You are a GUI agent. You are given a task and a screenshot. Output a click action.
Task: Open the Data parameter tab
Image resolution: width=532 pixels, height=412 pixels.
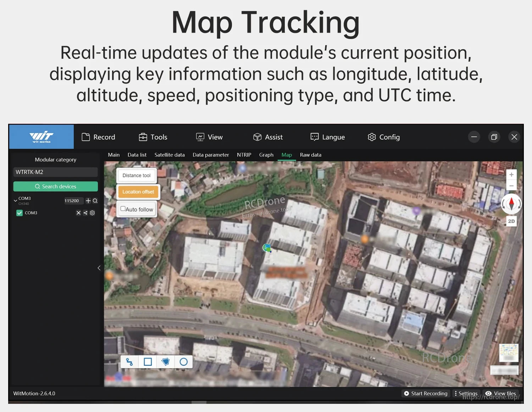point(211,155)
